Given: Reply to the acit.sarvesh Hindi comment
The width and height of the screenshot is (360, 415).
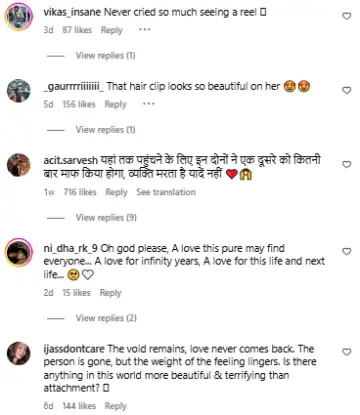Looking at the screenshot, I should click(116, 192).
